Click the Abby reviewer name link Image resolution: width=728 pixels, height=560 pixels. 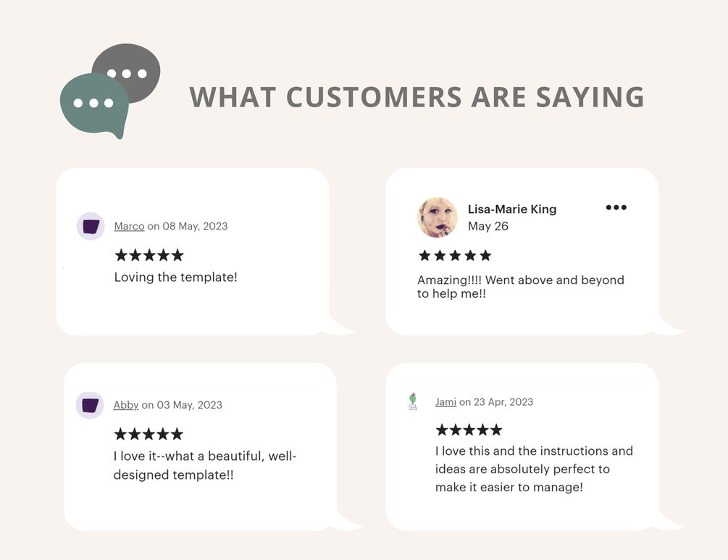pos(126,405)
